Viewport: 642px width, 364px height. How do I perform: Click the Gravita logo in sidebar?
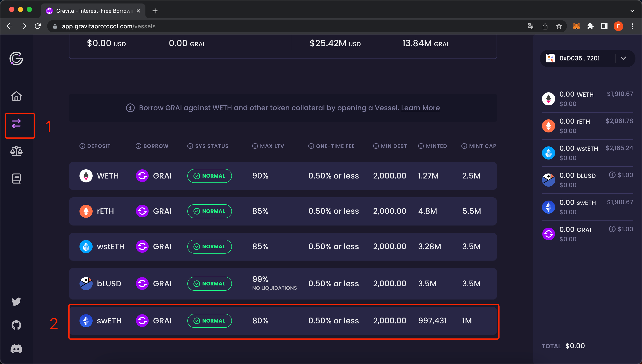pyautogui.click(x=16, y=58)
